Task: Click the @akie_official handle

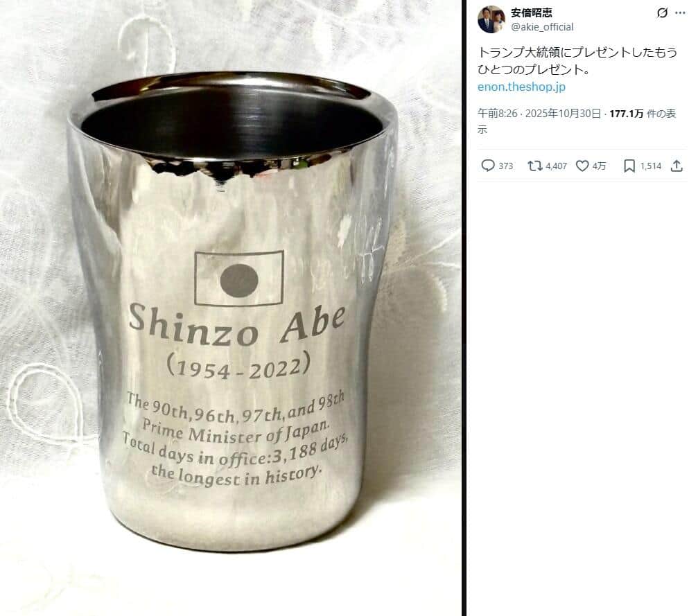Action: pos(542,27)
